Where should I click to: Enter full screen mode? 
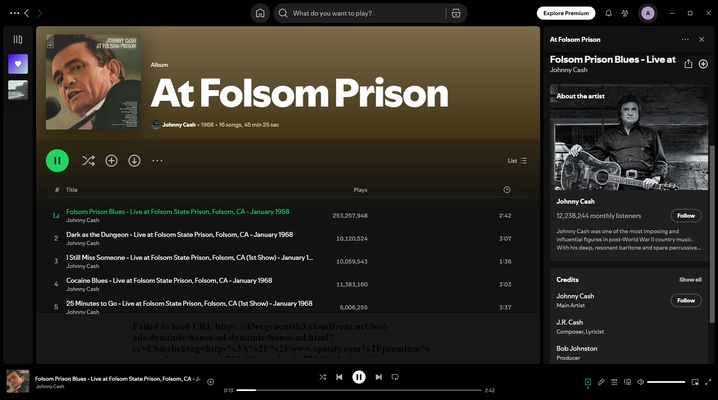click(x=708, y=382)
